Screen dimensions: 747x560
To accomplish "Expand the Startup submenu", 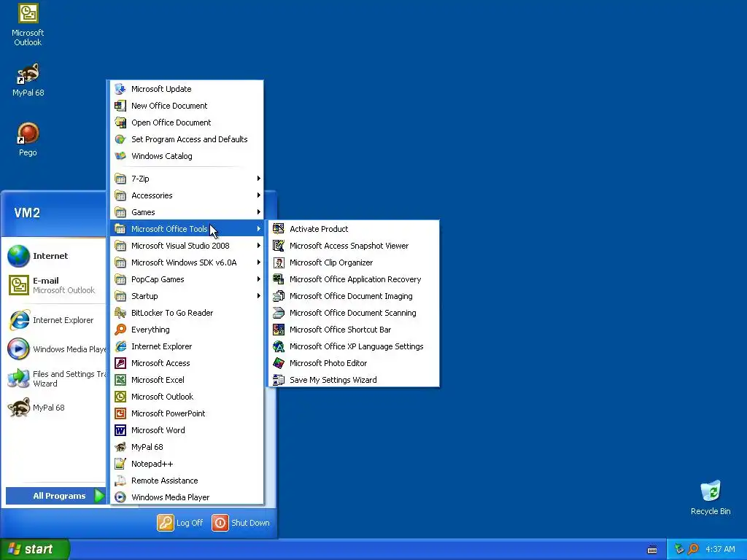I will [187, 296].
